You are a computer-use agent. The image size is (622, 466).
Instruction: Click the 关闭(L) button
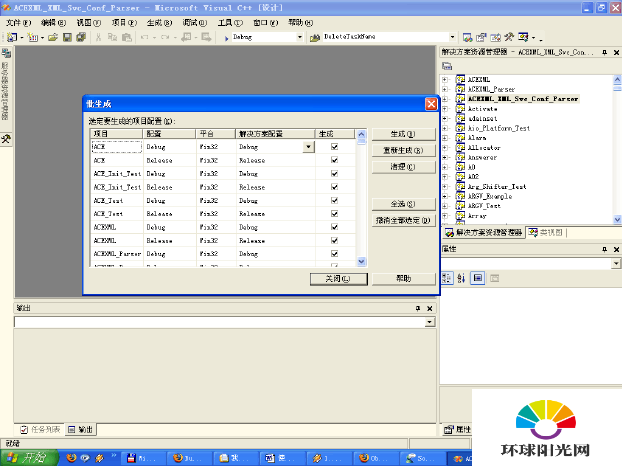(338, 279)
